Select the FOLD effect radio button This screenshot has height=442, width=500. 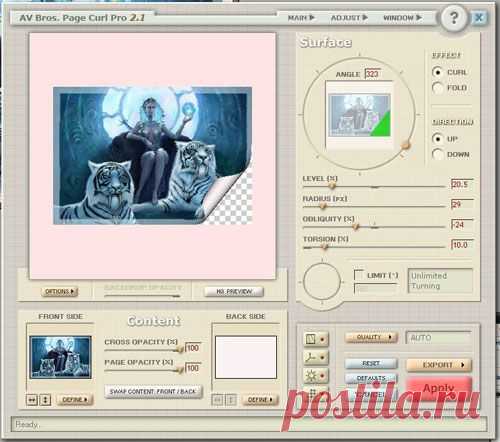click(x=437, y=88)
